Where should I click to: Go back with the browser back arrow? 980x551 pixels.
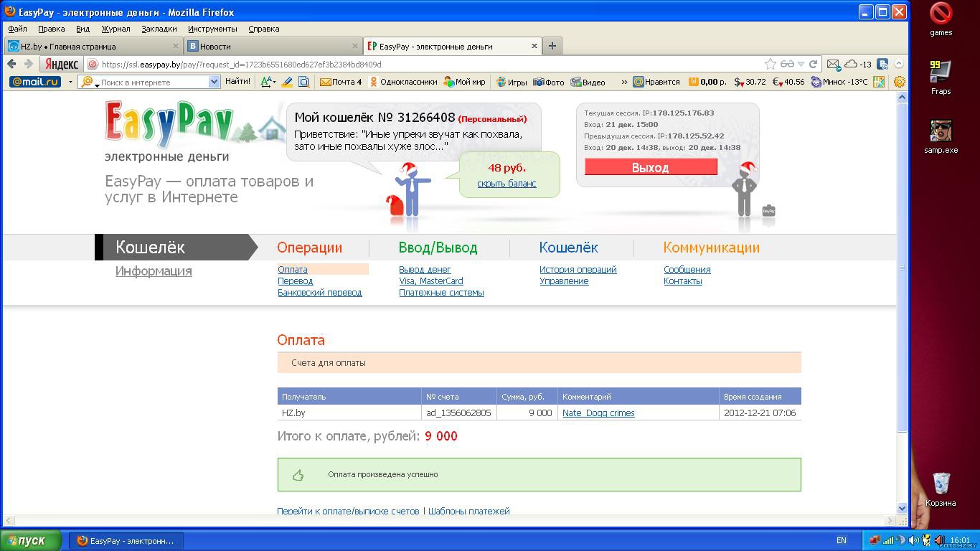click(12, 64)
